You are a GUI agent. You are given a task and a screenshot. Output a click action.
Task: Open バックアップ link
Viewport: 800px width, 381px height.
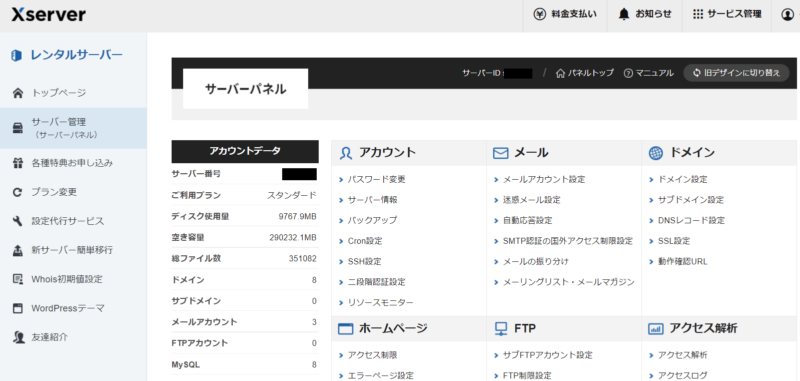click(372, 220)
